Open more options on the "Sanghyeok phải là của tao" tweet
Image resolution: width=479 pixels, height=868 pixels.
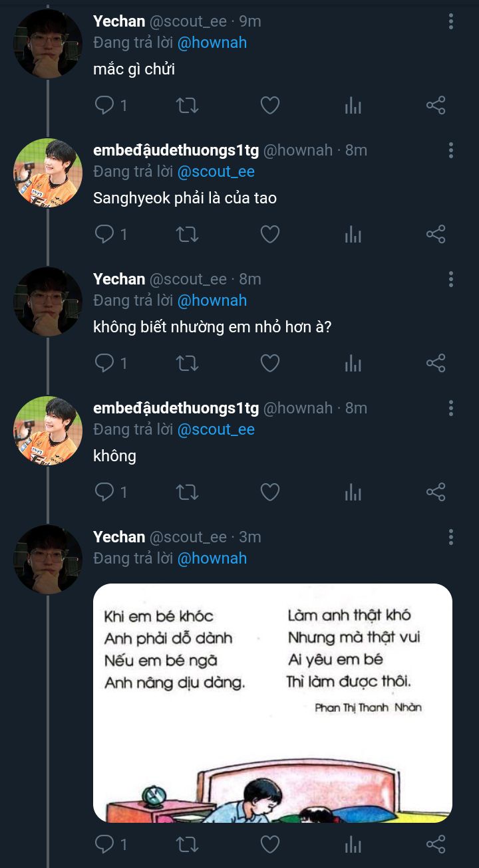point(451,151)
